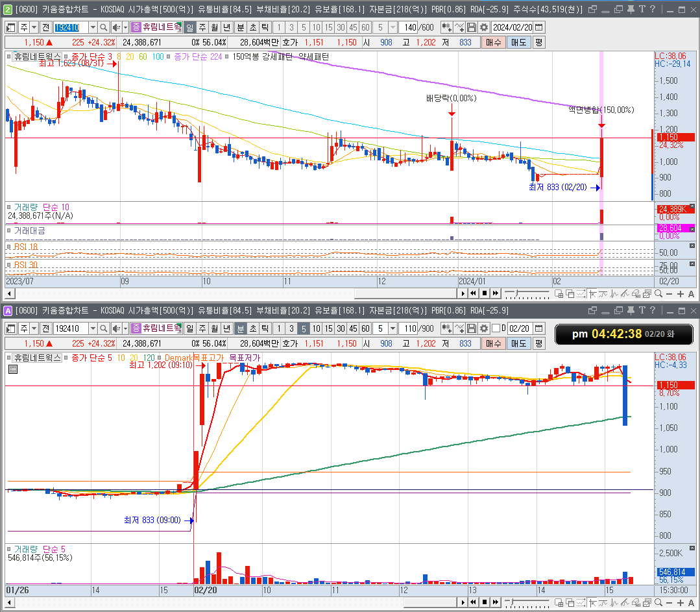Select 일 daily period in upper toolbar
The width and height of the screenshot is (700, 612).
(x=189, y=28)
